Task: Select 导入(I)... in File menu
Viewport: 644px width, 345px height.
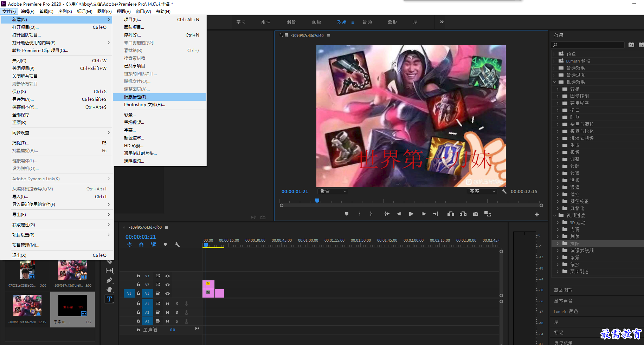Action: (57, 197)
